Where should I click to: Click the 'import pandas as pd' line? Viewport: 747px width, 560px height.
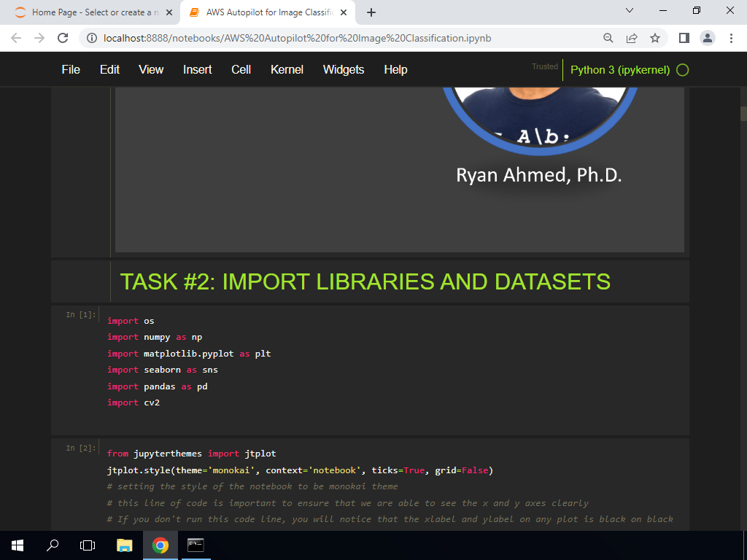(158, 386)
